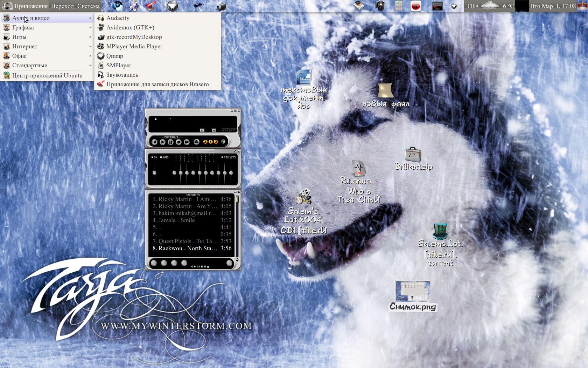Screen dimensions: 588x368
Task: Open the Система menu
Action: coord(88,6)
